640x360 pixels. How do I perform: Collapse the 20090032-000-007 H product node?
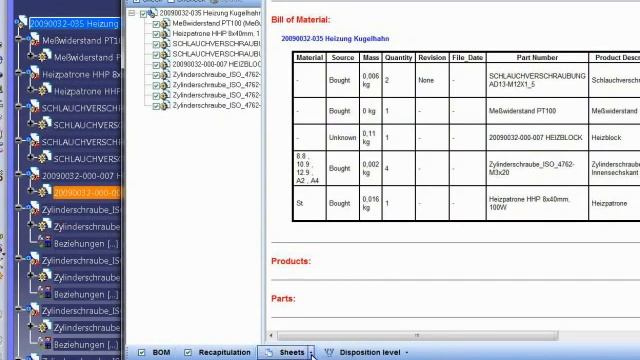click(x=18, y=174)
